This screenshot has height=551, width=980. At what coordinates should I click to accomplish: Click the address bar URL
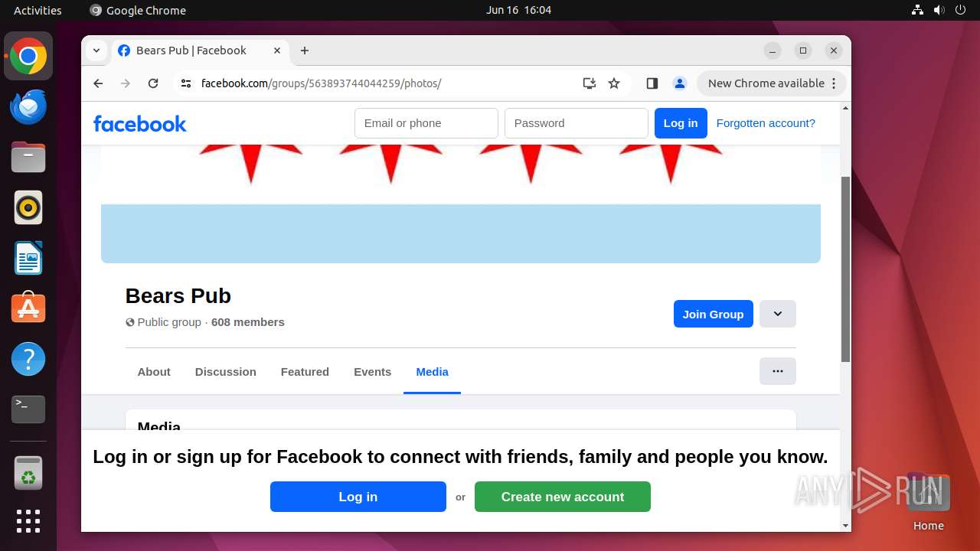322,83
